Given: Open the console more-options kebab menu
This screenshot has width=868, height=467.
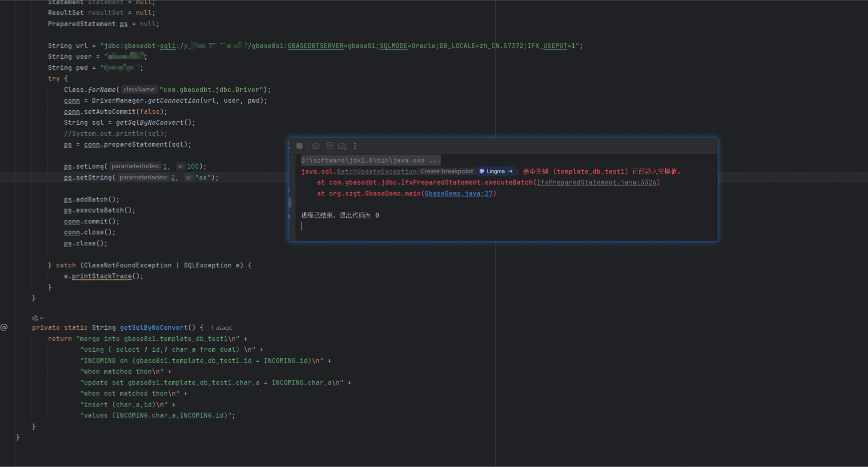Looking at the screenshot, I should click(355, 146).
